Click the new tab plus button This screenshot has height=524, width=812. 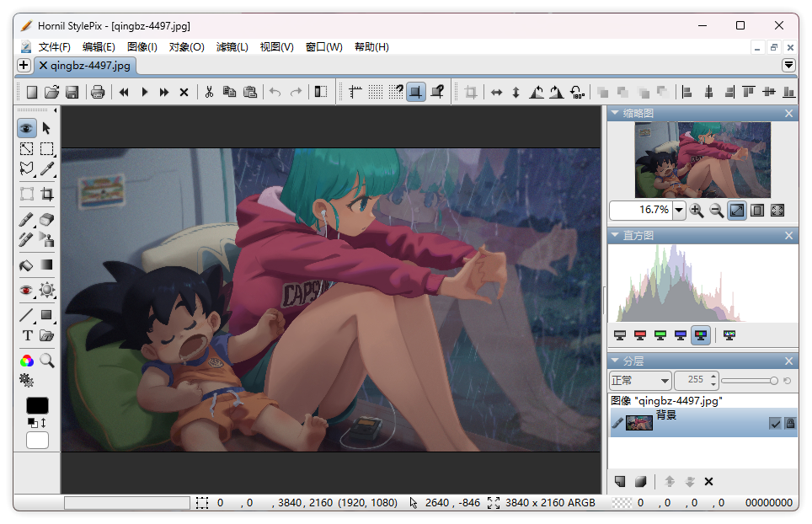tap(24, 65)
